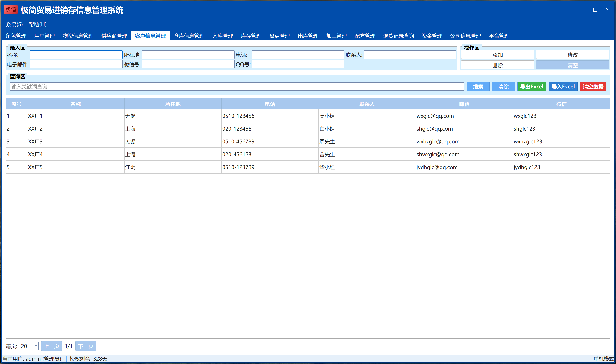616x364 pixels.
Task: Click the 添加 button
Action: tap(497, 55)
